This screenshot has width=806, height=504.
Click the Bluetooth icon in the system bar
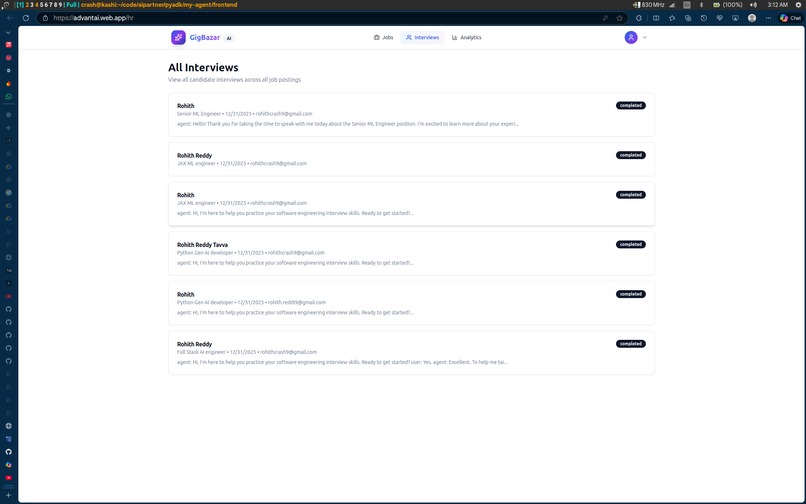(x=701, y=5)
